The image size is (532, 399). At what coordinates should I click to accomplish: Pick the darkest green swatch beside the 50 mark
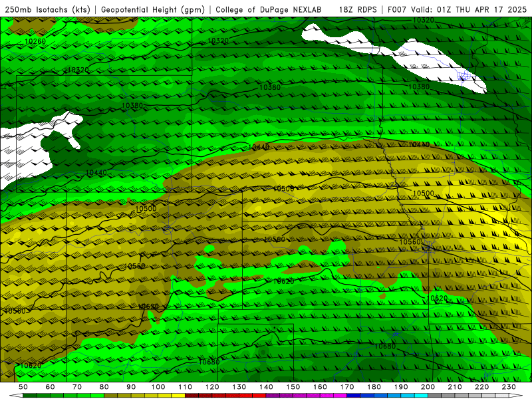tap(30, 396)
